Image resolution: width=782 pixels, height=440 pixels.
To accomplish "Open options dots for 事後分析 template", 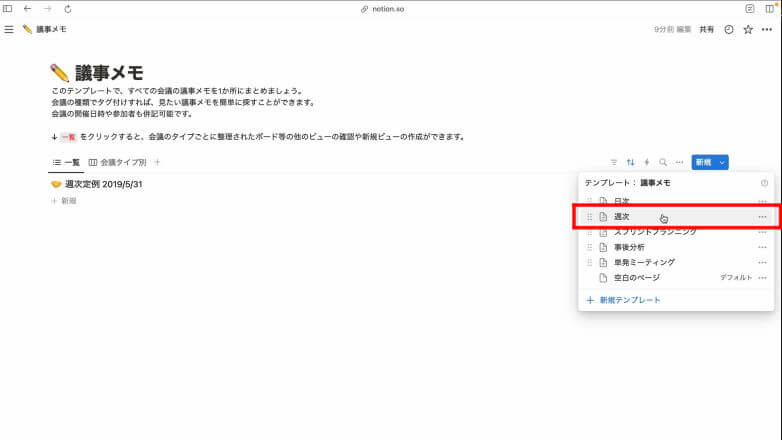I will [x=762, y=247].
